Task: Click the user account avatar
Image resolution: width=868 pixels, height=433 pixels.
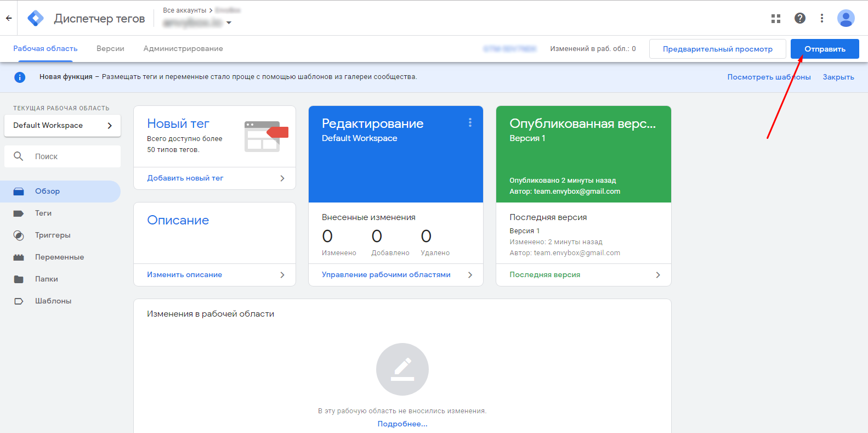Action: pyautogui.click(x=846, y=18)
